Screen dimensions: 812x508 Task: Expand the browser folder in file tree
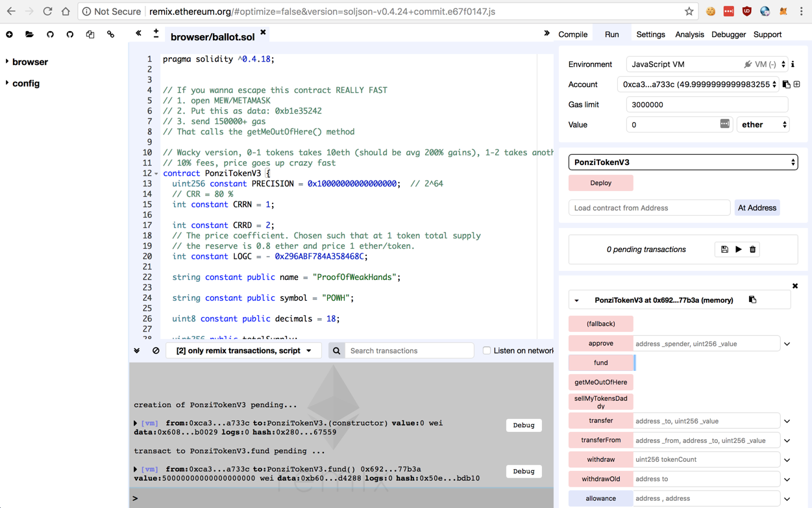point(8,62)
